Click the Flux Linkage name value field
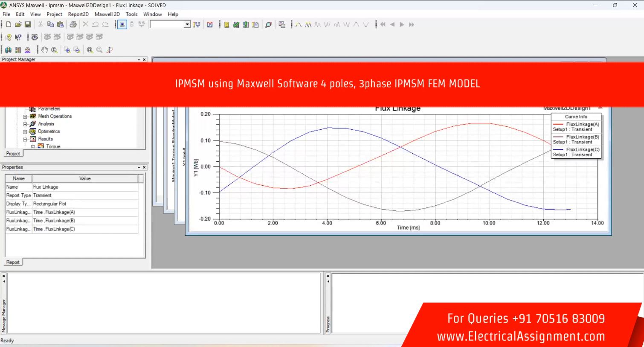This screenshot has height=347, width=644. (x=85, y=187)
